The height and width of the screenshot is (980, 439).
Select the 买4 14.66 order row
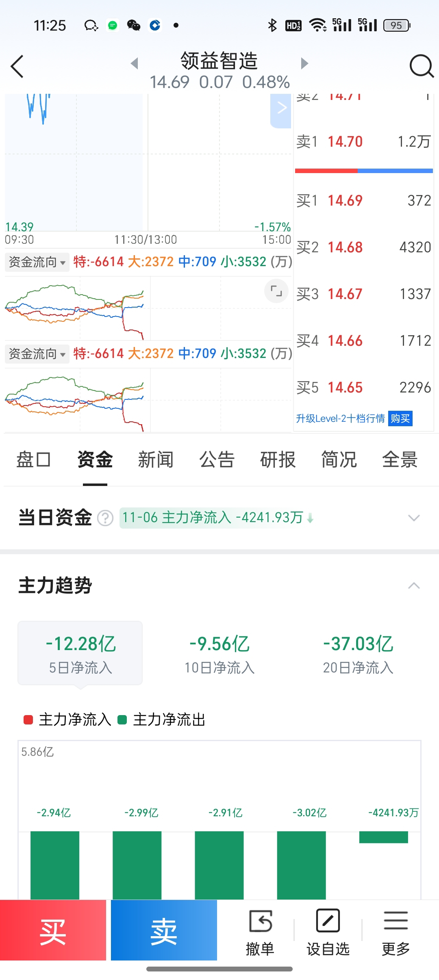[364, 341]
